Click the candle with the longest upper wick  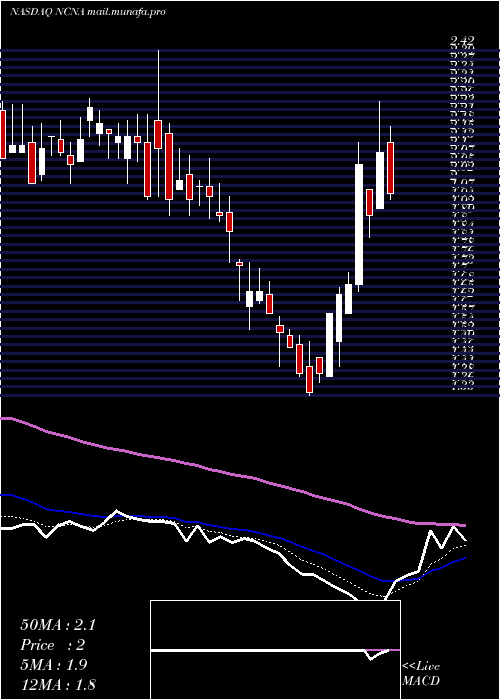pyautogui.click(x=158, y=134)
